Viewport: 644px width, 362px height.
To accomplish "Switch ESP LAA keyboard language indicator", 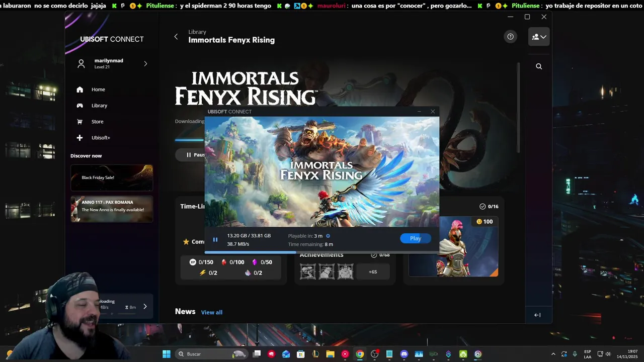I will pyautogui.click(x=588, y=354).
